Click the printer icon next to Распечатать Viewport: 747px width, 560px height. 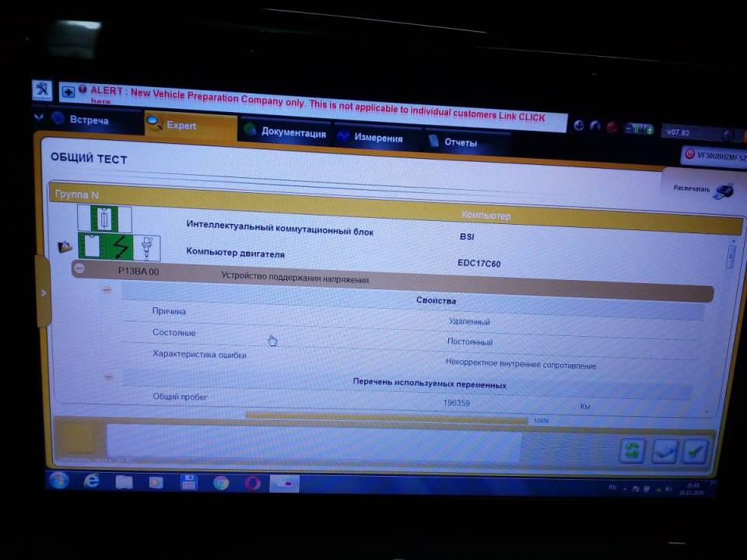tap(723, 191)
